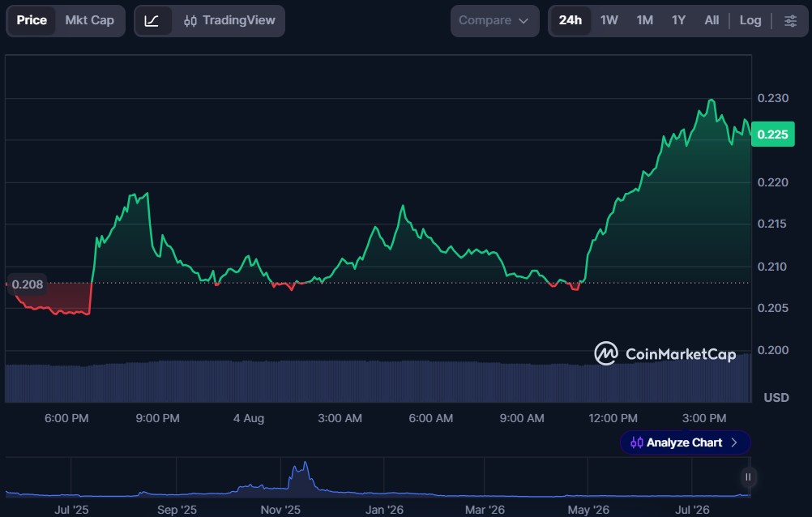Click the Mar '26 label in navigator

coord(485,510)
